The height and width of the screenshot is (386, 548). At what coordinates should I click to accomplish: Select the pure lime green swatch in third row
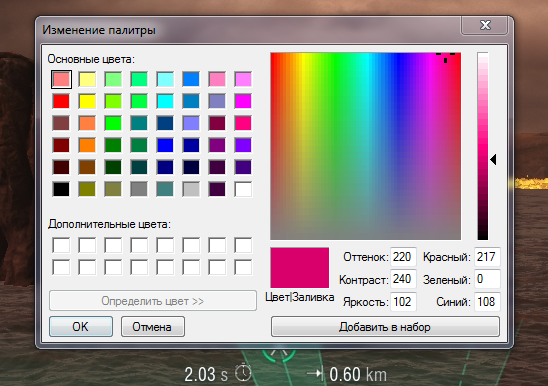113,123
